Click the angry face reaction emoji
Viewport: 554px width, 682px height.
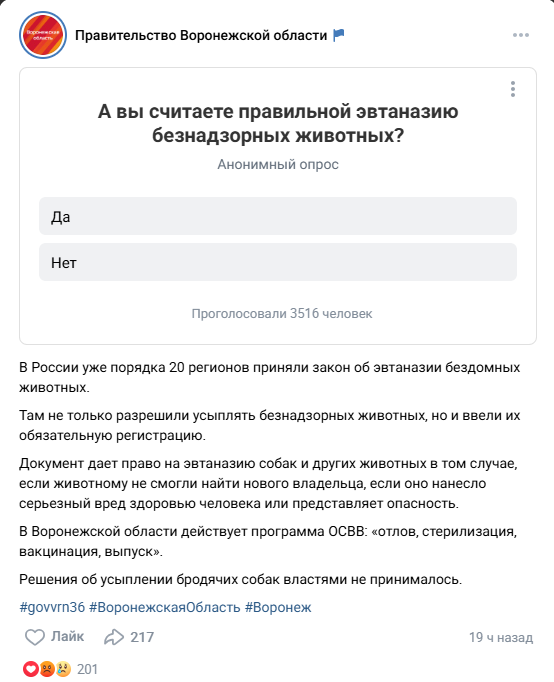coord(47,669)
